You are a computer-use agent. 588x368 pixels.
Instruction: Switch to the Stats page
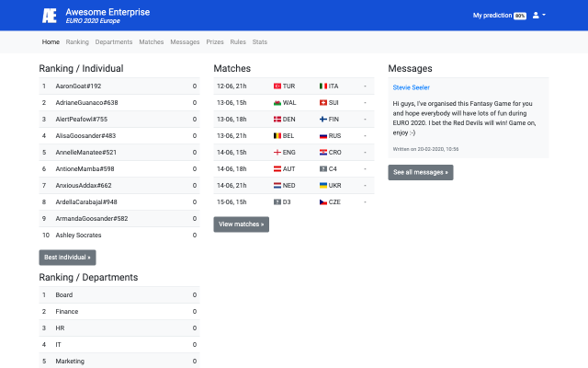[x=260, y=42]
